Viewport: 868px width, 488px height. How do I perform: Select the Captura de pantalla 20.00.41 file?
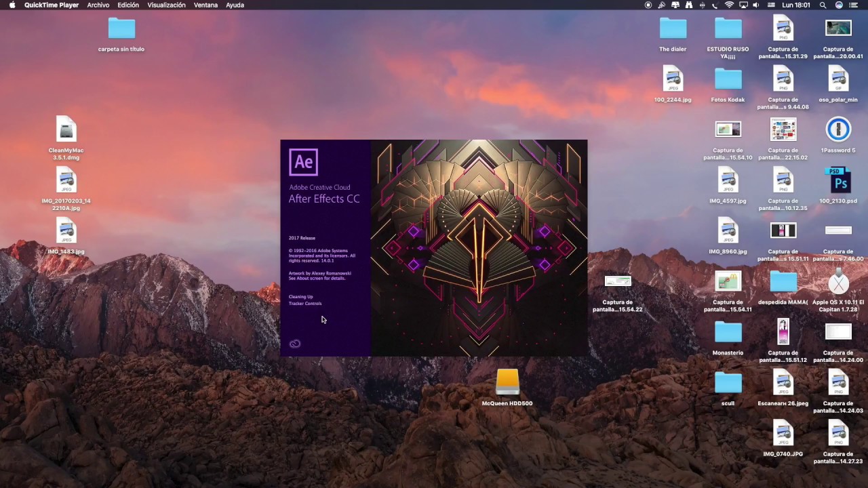click(x=838, y=28)
